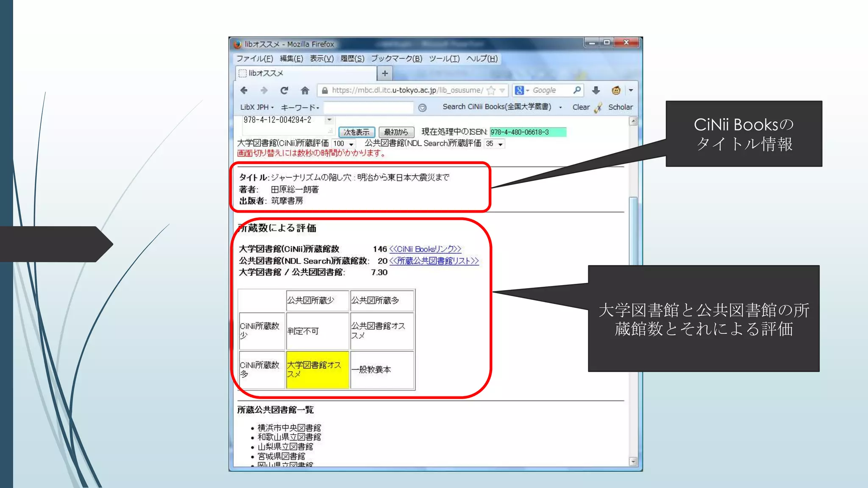Click the 最初から button

tap(396, 132)
